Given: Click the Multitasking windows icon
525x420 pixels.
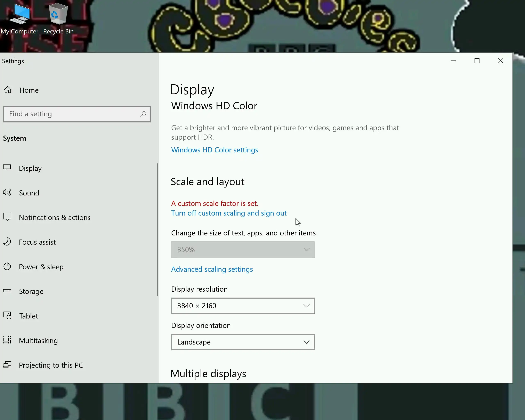Looking at the screenshot, I should [x=7, y=340].
